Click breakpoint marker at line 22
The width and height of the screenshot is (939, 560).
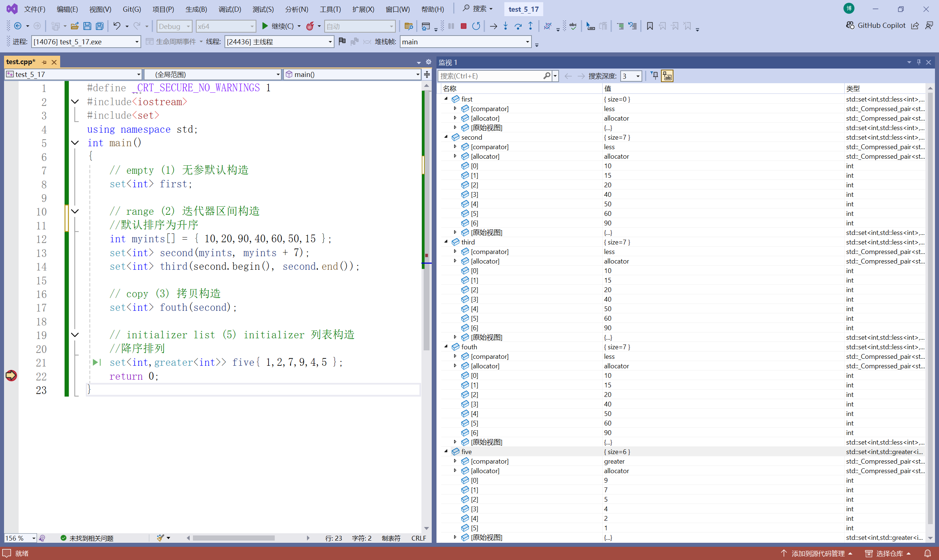(11, 376)
